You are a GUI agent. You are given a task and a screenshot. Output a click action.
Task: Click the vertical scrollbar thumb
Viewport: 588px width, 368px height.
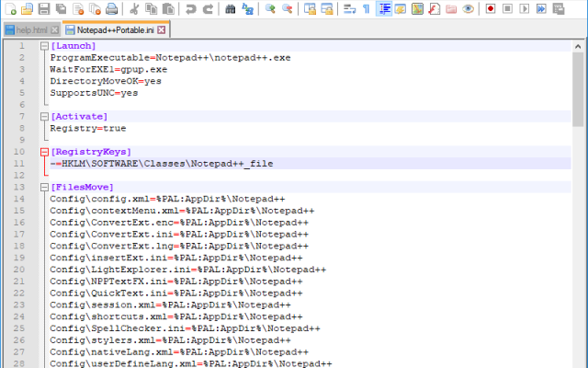coord(578,89)
